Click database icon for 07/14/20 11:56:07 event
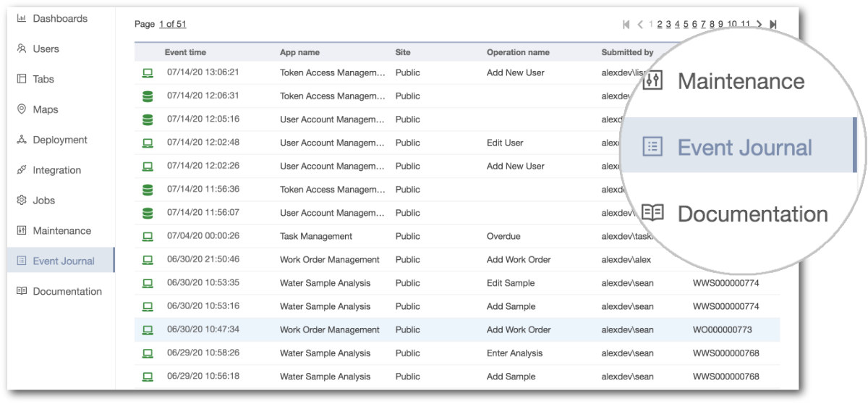 tap(148, 213)
